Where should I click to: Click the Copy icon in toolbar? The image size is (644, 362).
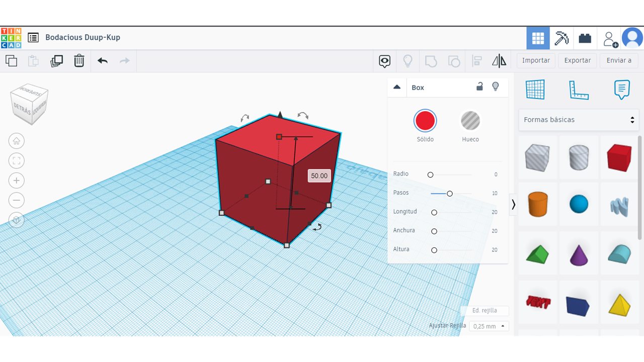pos(11,61)
